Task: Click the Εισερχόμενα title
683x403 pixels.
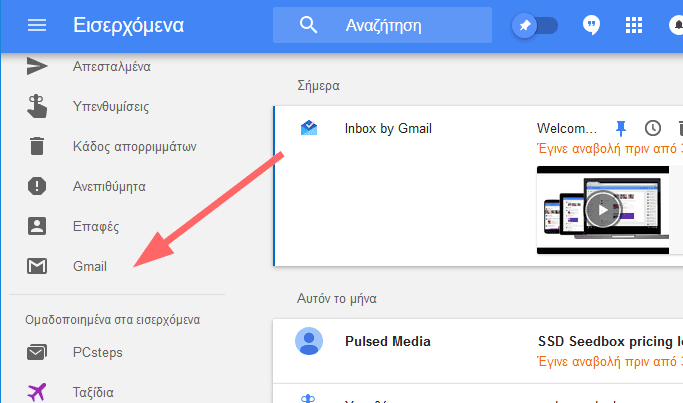Action: [x=128, y=25]
